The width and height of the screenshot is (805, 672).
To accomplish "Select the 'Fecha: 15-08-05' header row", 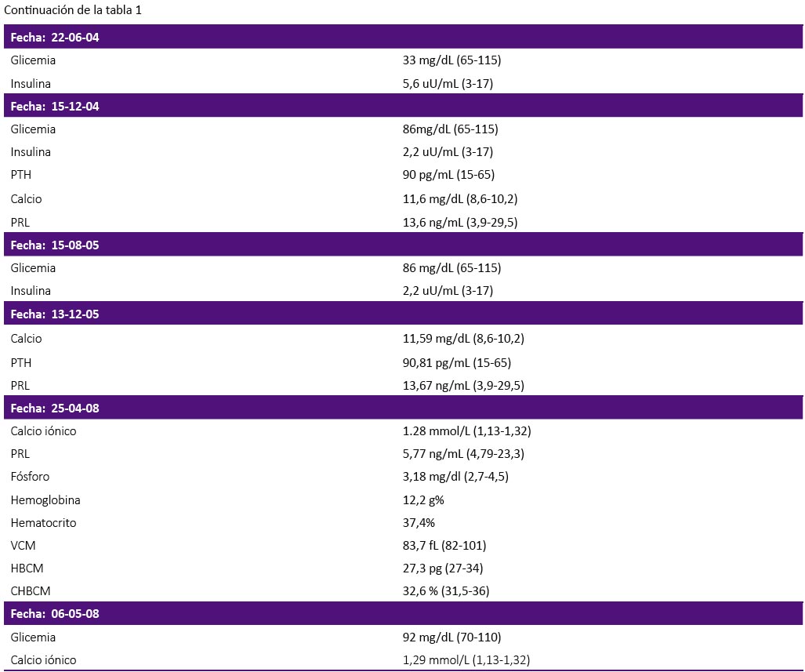I will coord(403,245).
